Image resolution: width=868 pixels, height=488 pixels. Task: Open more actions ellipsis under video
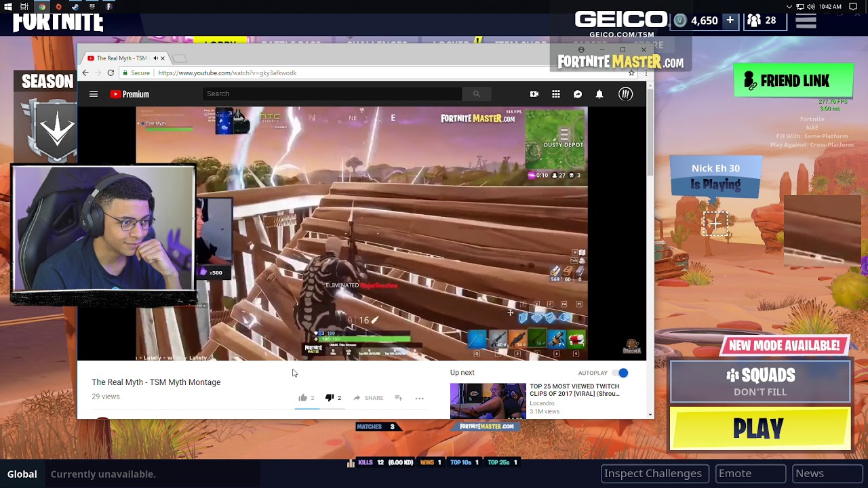419,398
